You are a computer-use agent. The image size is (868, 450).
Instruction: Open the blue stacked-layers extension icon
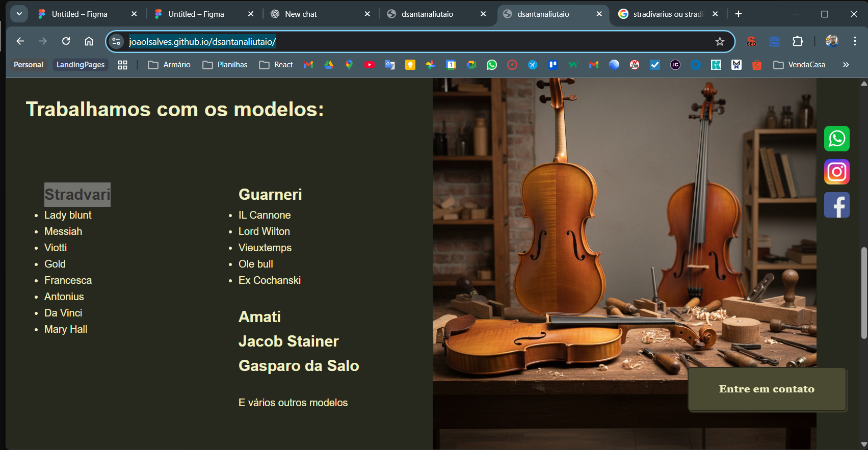774,41
